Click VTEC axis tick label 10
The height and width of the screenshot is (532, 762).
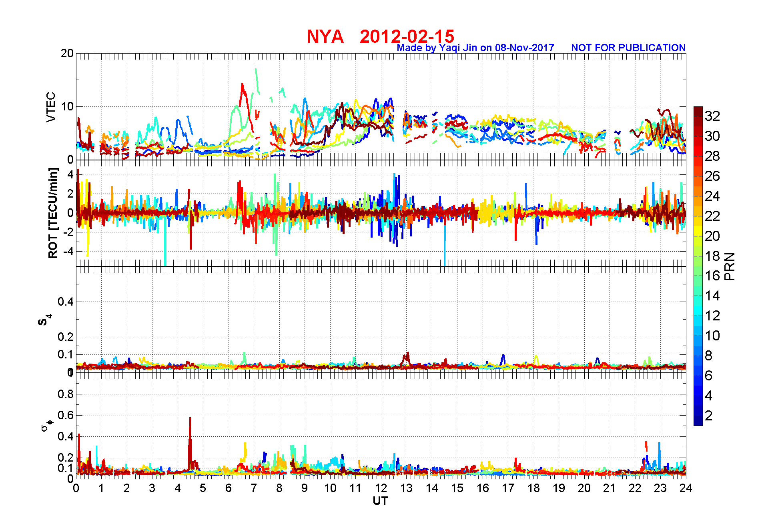[x=67, y=106]
